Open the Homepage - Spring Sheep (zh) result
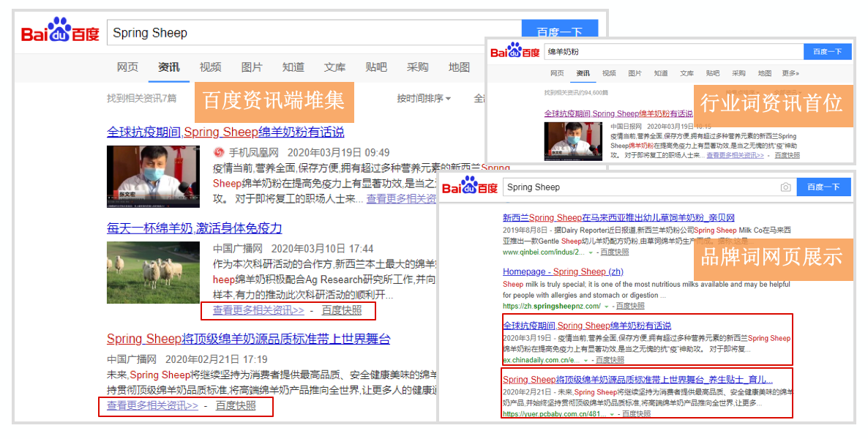The image size is (868, 439). 563,271
